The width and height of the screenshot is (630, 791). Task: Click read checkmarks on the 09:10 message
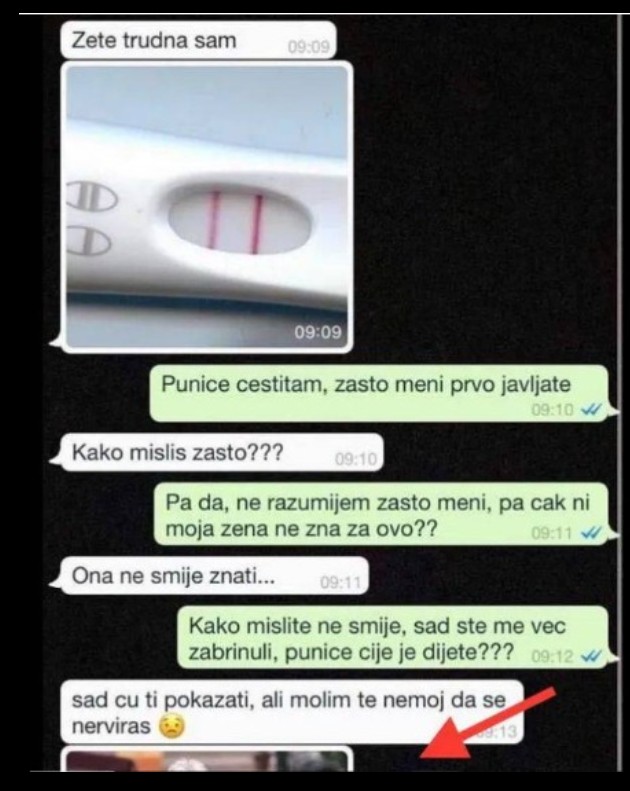click(x=591, y=410)
